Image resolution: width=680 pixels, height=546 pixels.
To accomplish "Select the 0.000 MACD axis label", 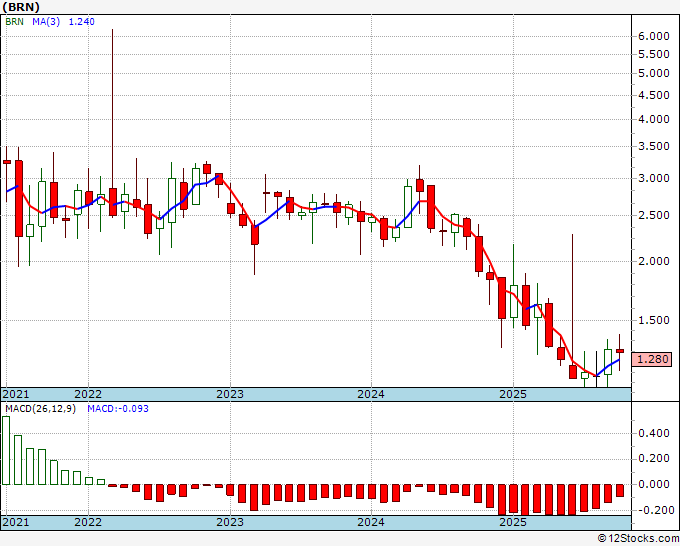I will coord(654,484).
